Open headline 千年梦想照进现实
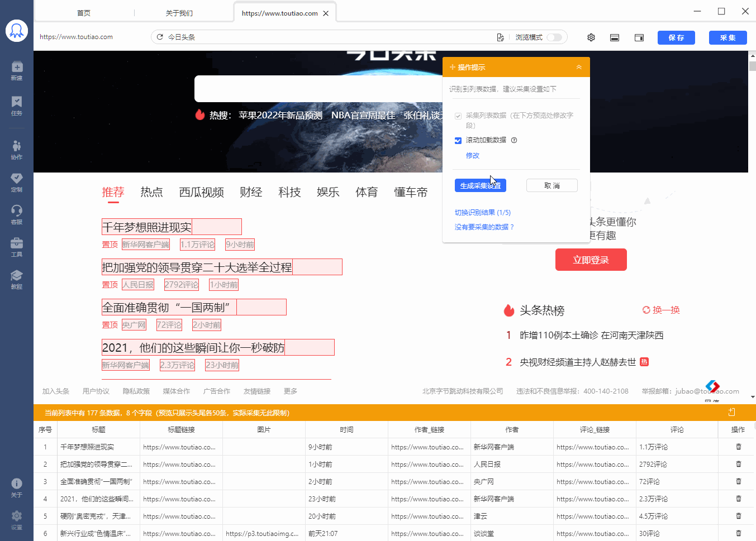The height and width of the screenshot is (541, 756). 147,227
